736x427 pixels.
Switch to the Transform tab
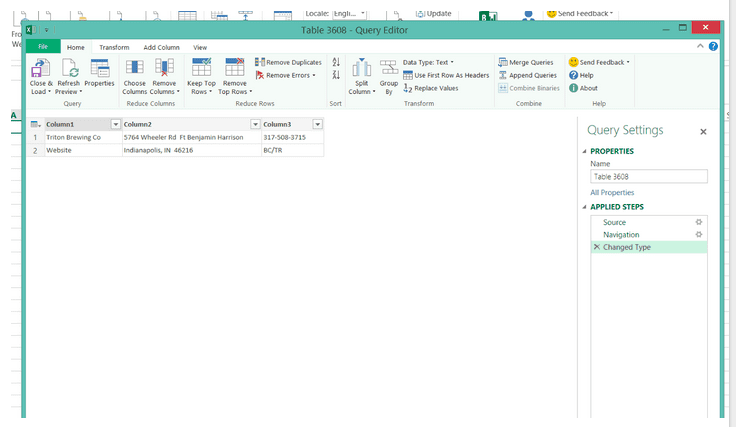(x=114, y=47)
